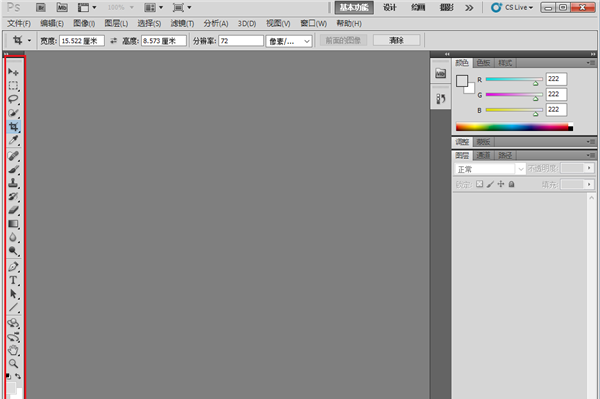
Task: Select the Eraser tool
Action: [13, 210]
